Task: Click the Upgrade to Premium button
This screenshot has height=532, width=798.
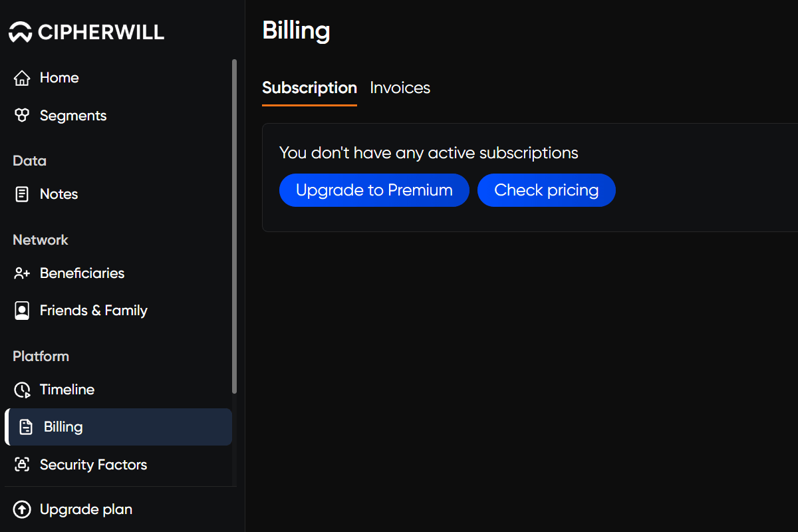Action: (x=374, y=190)
